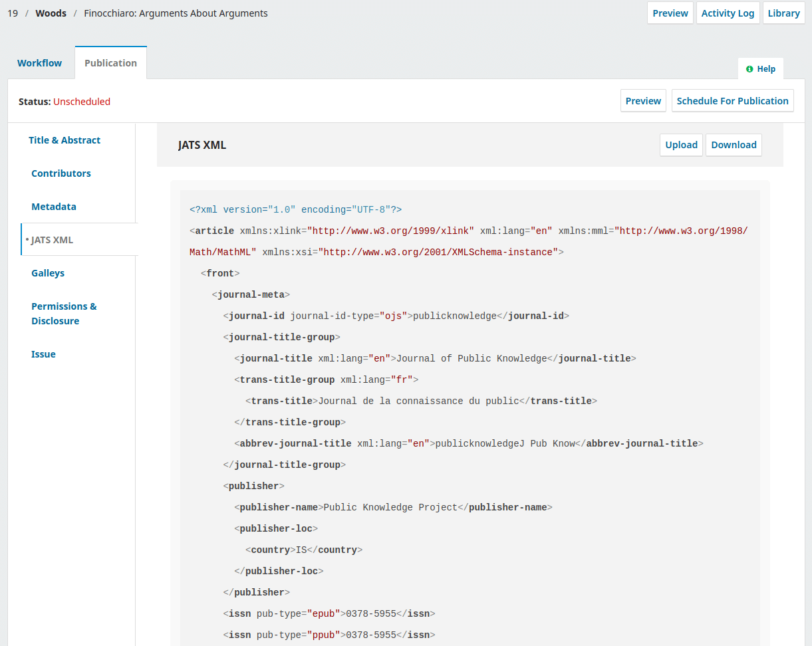Click the Woods breadcrumb link
This screenshot has width=812, height=646.
pos(51,13)
